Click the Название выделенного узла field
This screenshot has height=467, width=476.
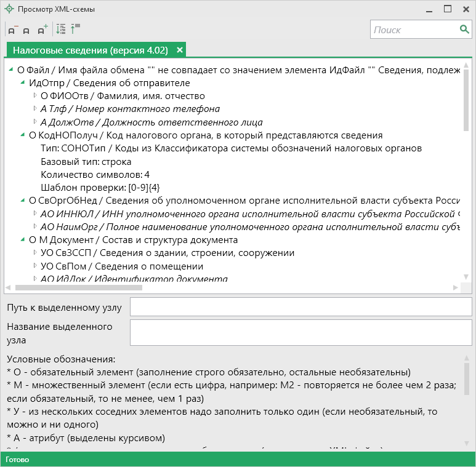(x=300, y=332)
